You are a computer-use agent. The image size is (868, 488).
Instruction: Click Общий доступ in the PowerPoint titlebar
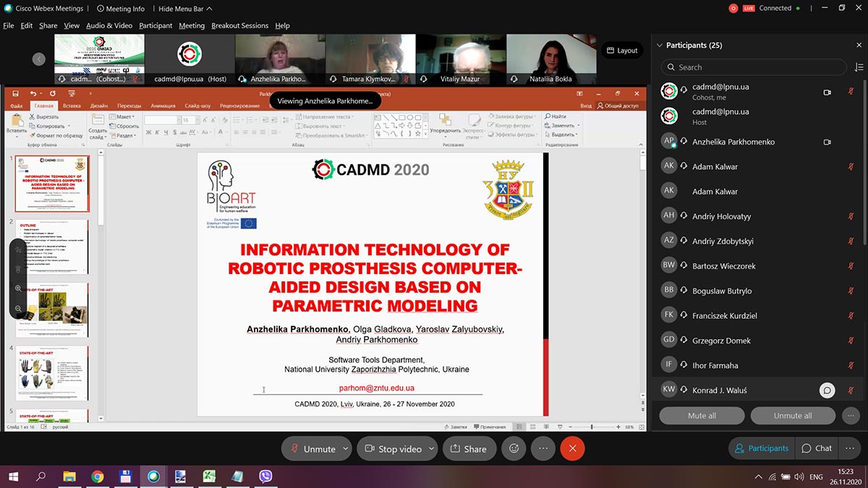pos(616,104)
